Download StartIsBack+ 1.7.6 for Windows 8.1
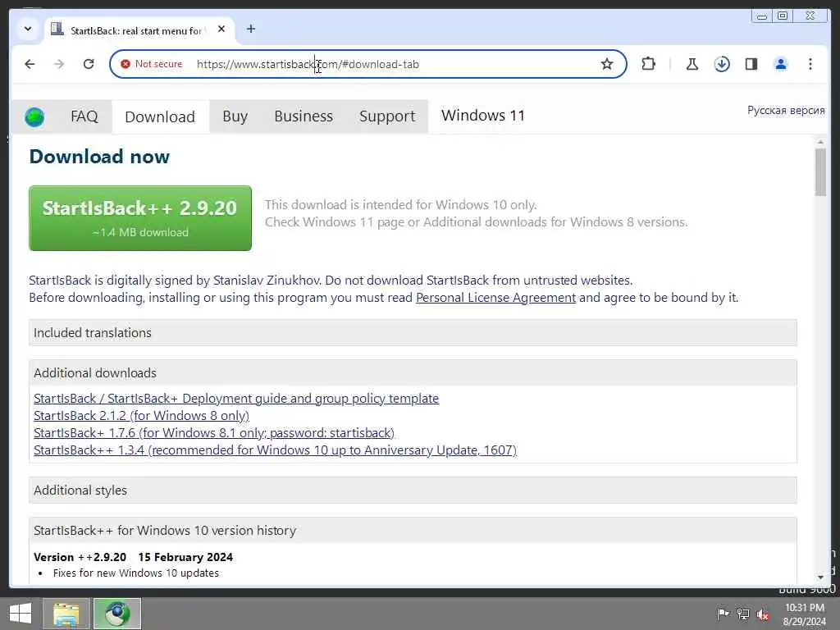 [214, 433]
